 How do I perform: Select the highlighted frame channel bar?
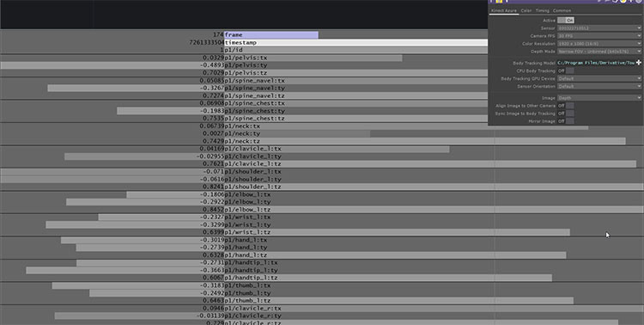pyautogui.click(x=271, y=35)
